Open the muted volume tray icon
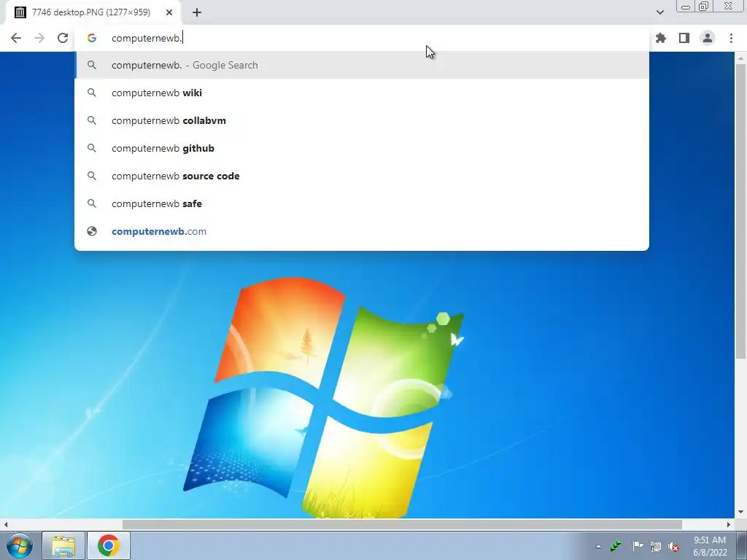This screenshot has height=560, width=747. click(674, 546)
